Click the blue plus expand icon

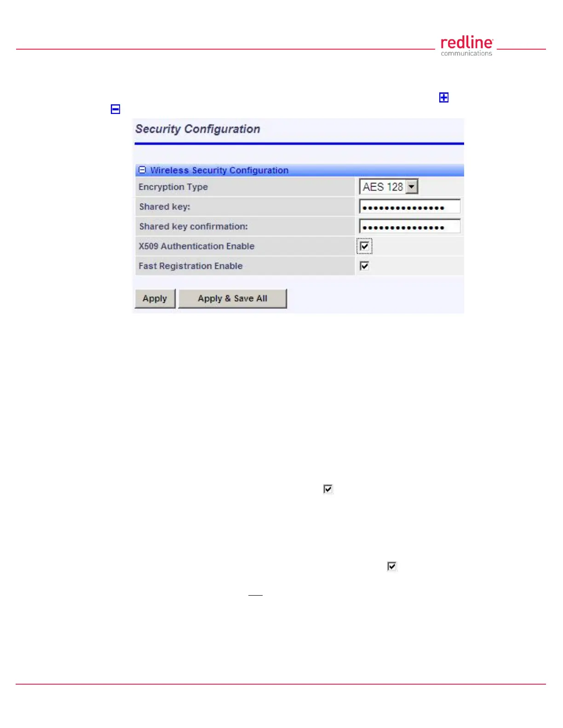tap(444, 97)
